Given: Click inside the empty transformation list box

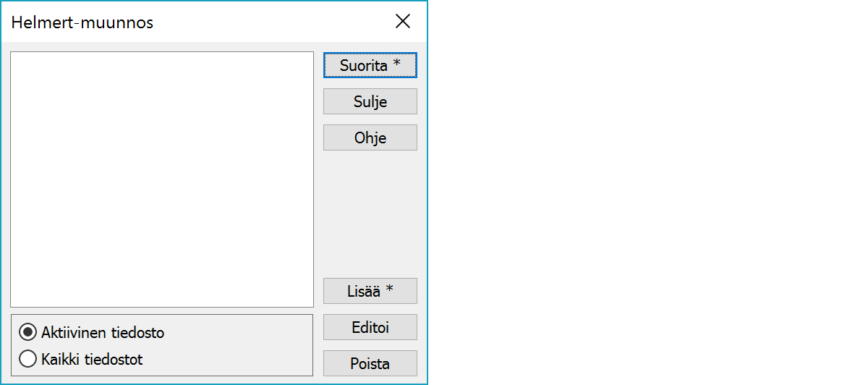Looking at the screenshot, I should tap(162, 179).
